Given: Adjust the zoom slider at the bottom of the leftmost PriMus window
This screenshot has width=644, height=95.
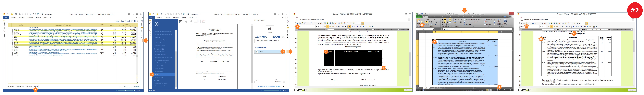Looking at the screenshot, I should tap(126, 90).
